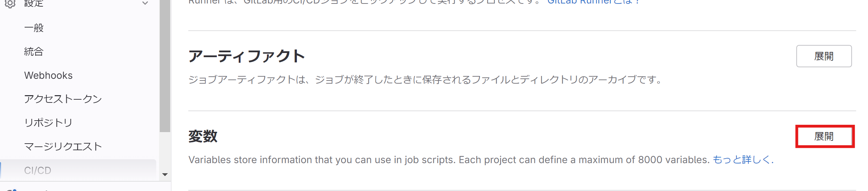Open the 一般 settings page
Screen dimensions: 868x191
click(x=34, y=28)
